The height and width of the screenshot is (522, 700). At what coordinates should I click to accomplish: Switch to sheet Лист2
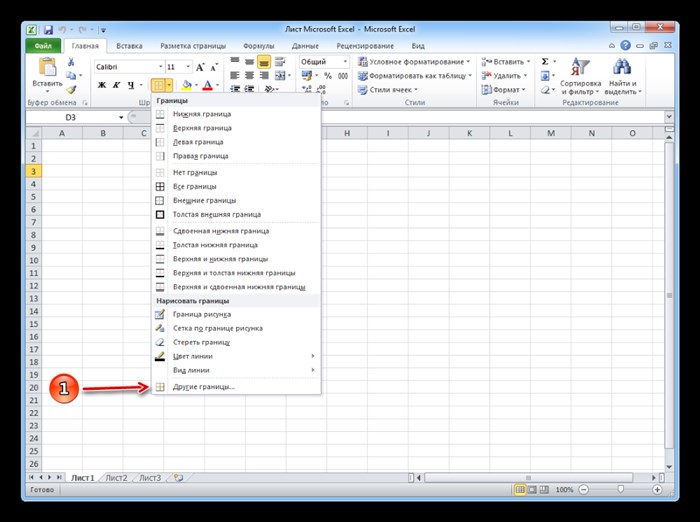[116, 478]
